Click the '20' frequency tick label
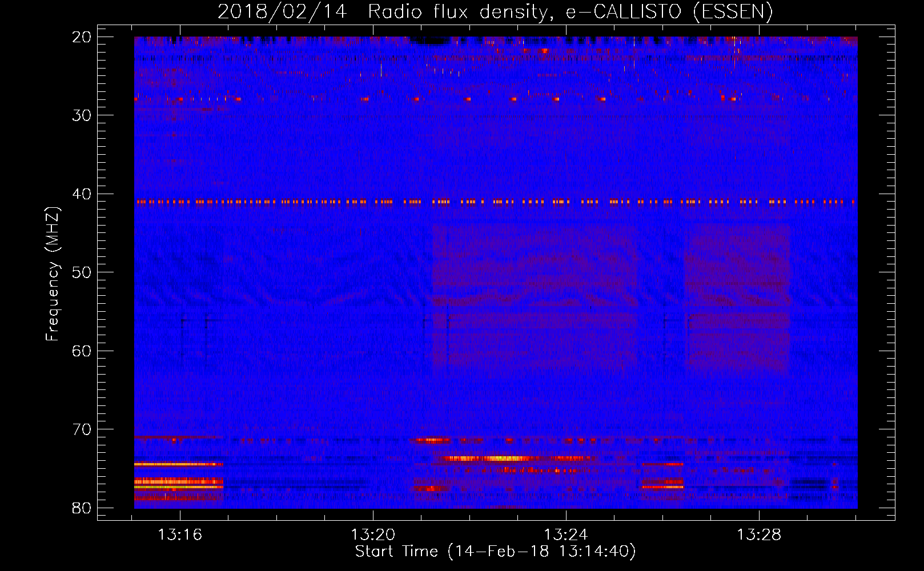This screenshot has width=924, height=571. coord(82,37)
